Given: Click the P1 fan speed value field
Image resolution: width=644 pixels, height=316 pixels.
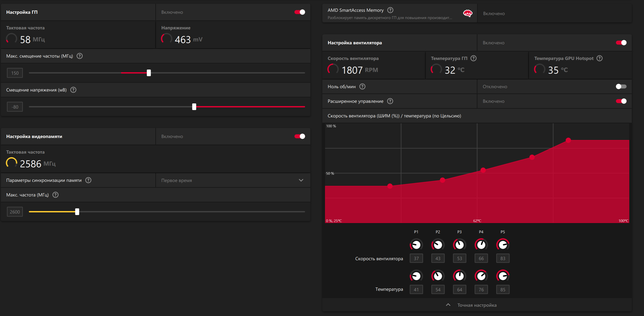Looking at the screenshot, I should point(416,258).
